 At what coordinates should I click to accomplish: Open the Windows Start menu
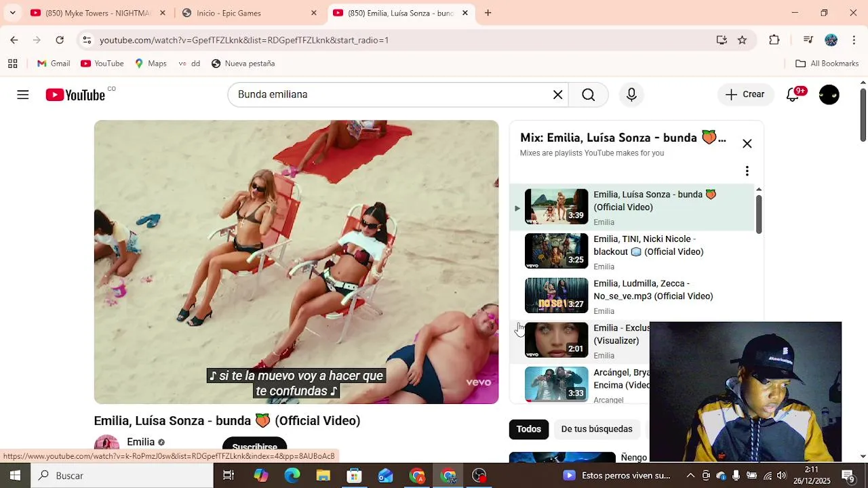15,476
